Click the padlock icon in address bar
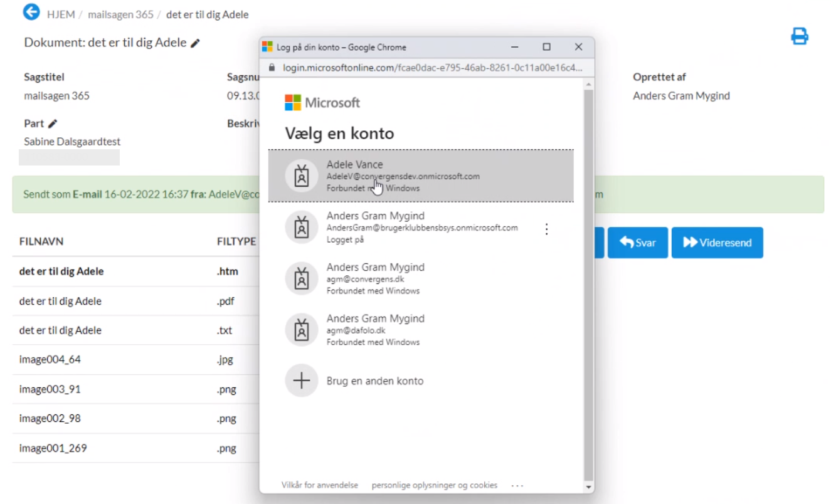Viewport: 831px width, 504px height. pyautogui.click(x=272, y=67)
